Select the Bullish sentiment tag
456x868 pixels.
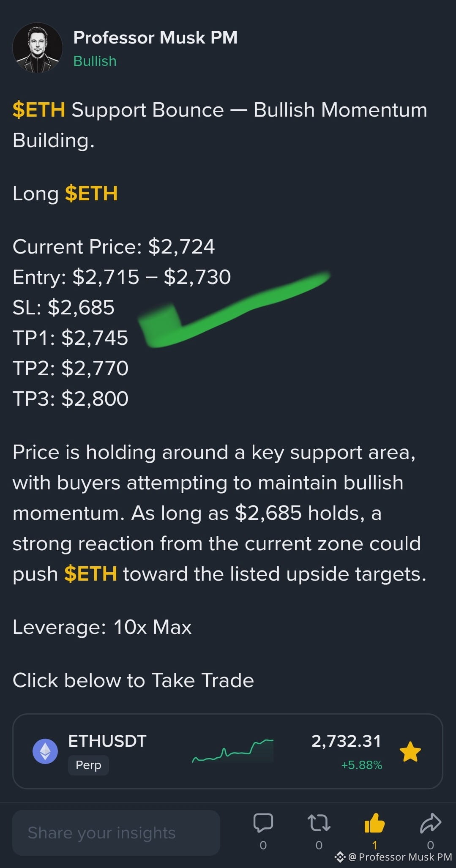pyautogui.click(x=95, y=61)
